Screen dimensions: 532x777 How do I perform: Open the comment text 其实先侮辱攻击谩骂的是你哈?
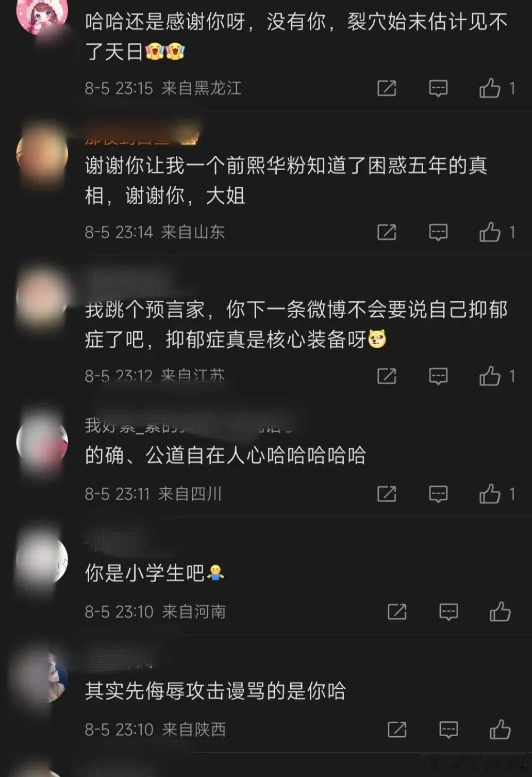(215, 691)
